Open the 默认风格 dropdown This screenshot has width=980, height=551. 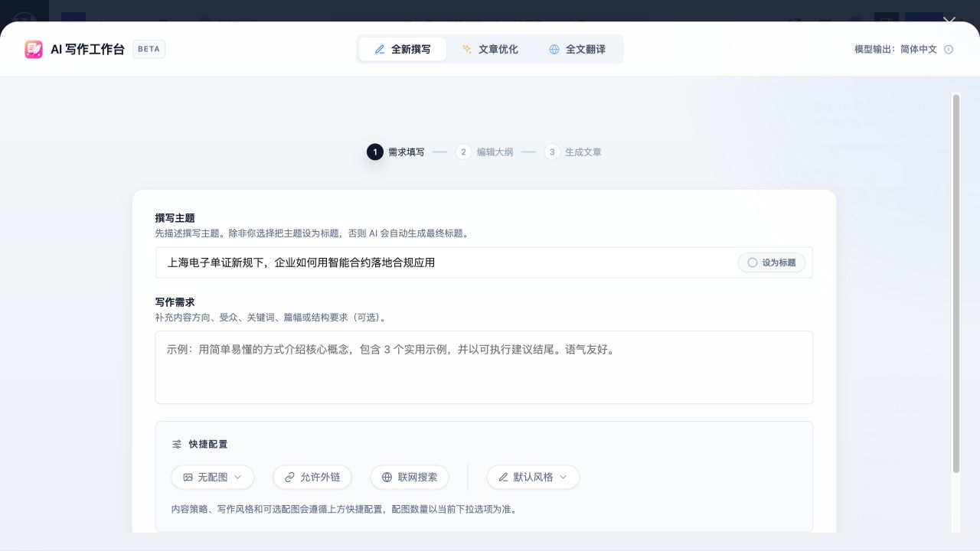pyautogui.click(x=533, y=477)
